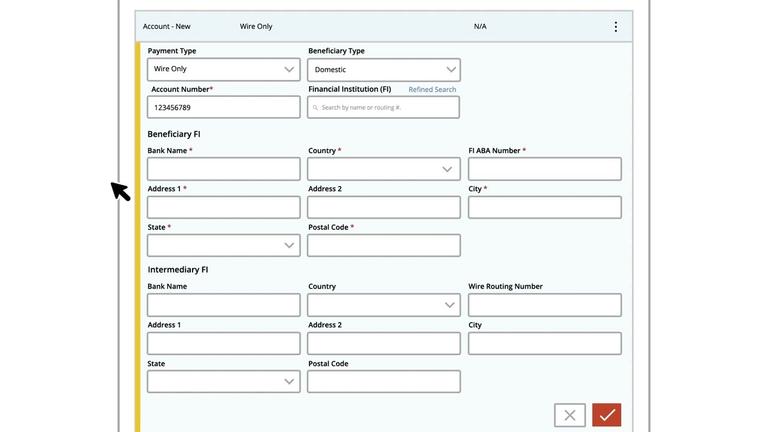Click the Beneficiary FI Postal Code field
The width and height of the screenshot is (768, 432).
click(383, 245)
